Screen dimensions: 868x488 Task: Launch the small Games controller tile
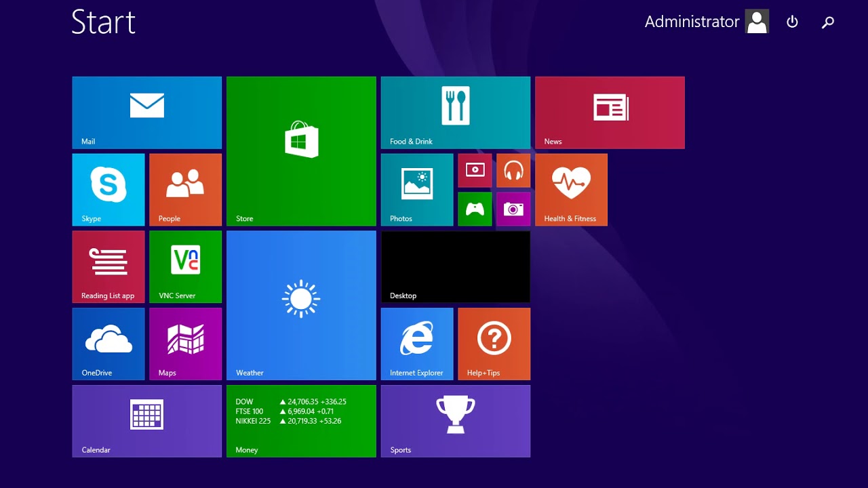pyautogui.click(x=475, y=209)
